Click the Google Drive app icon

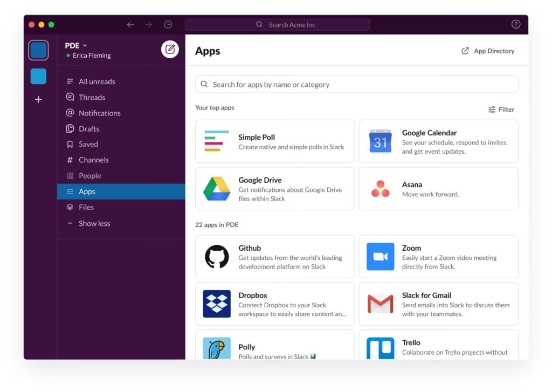[x=217, y=189]
